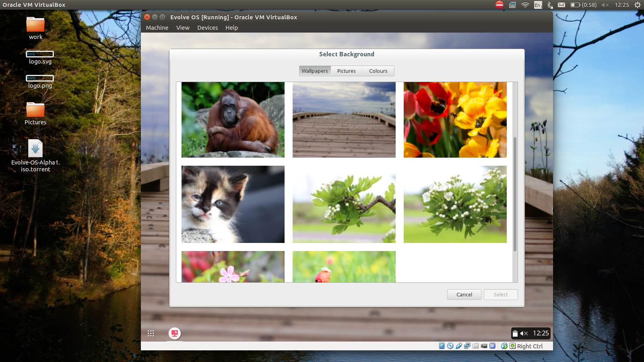Screen dimensions: 644x362
Task: Open the hard disk activity indicator
Action: pos(442,346)
